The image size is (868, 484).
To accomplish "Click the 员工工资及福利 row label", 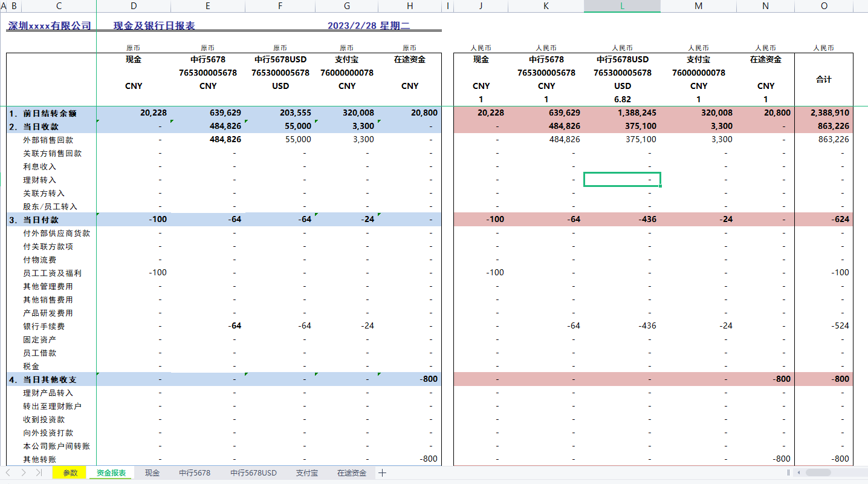I will click(53, 273).
